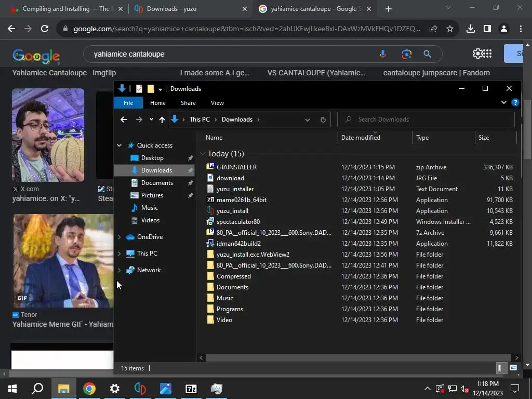The height and width of the screenshot is (399, 532).
Task: Open address bar history dropdown
Action: 308,120
